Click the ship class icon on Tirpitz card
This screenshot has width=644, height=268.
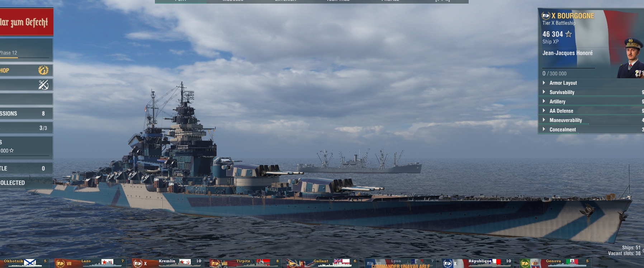[215, 264]
